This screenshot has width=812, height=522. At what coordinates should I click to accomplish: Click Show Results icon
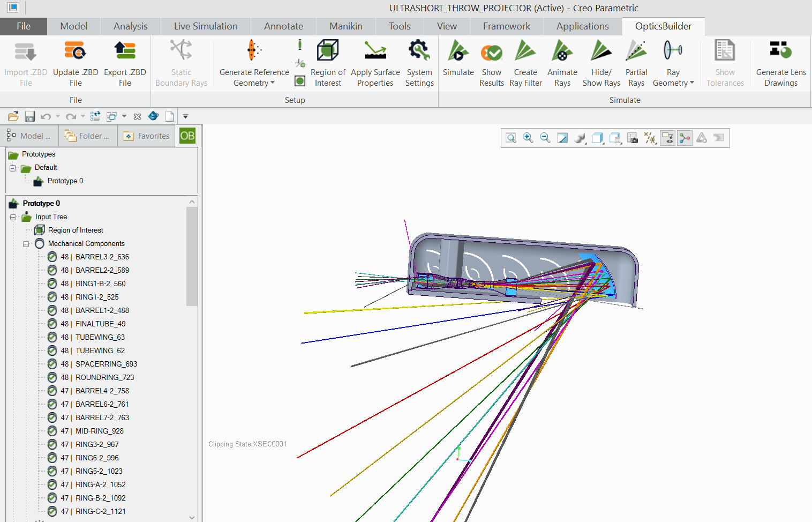(492, 52)
